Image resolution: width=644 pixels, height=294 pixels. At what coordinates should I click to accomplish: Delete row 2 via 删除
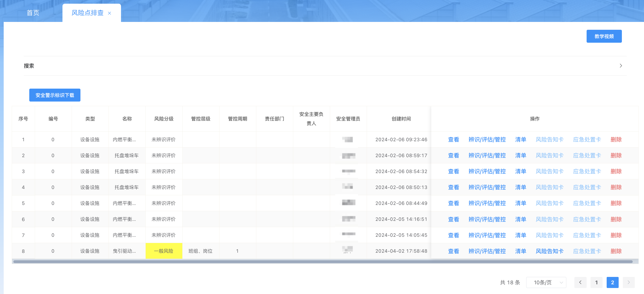[x=616, y=155]
